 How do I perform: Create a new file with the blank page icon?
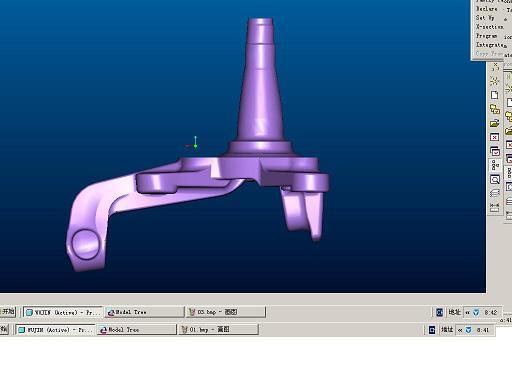(495, 95)
